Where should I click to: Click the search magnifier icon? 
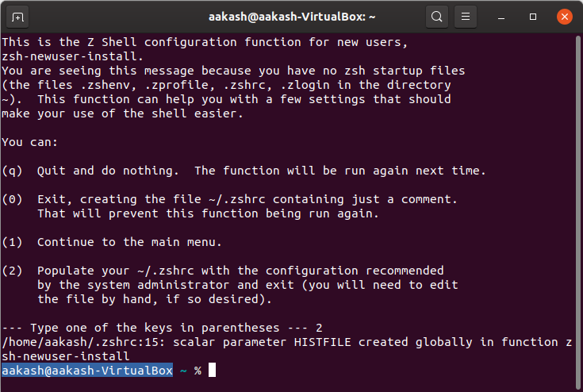436,16
